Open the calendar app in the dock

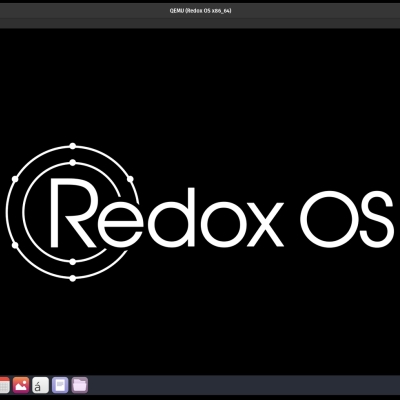pyautogui.click(x=4, y=386)
